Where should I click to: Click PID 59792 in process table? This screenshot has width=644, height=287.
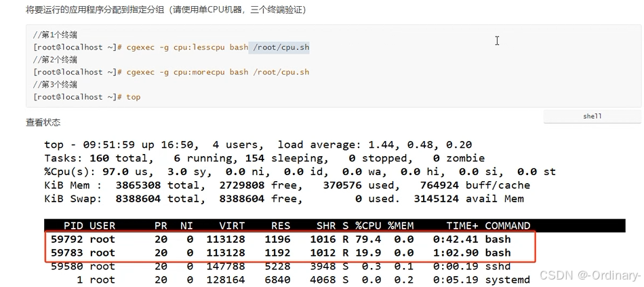point(66,240)
